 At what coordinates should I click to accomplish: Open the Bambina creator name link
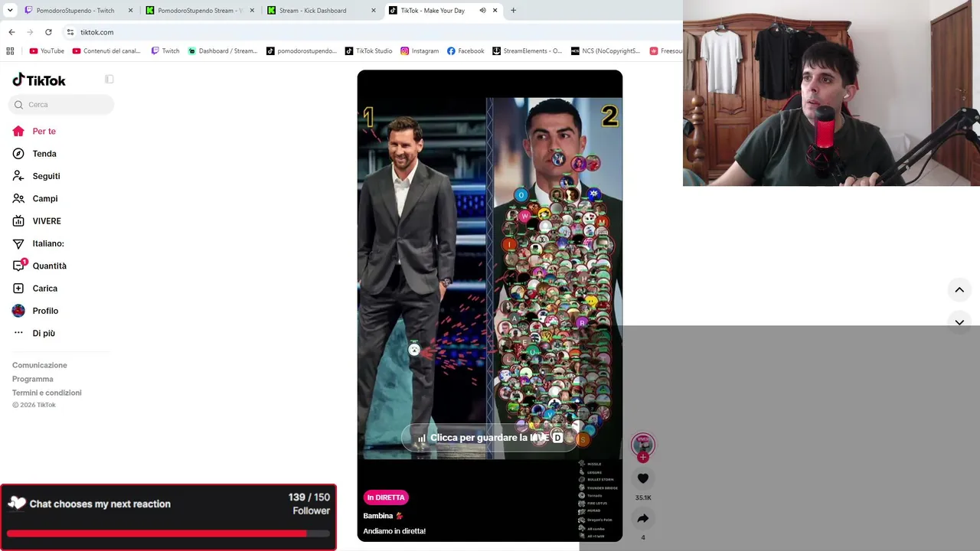378,516
